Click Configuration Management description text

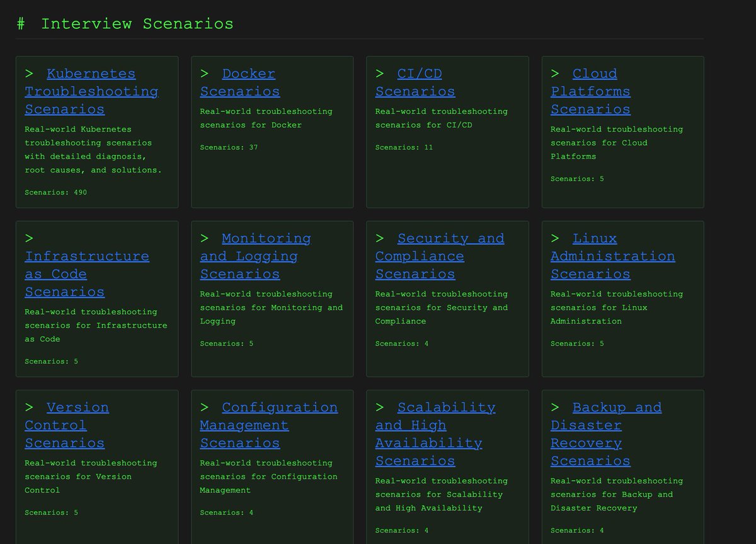pyautogui.click(x=268, y=477)
